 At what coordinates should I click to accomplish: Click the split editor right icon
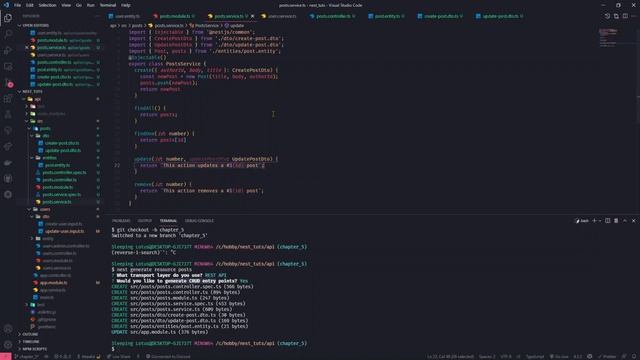click(x=625, y=16)
